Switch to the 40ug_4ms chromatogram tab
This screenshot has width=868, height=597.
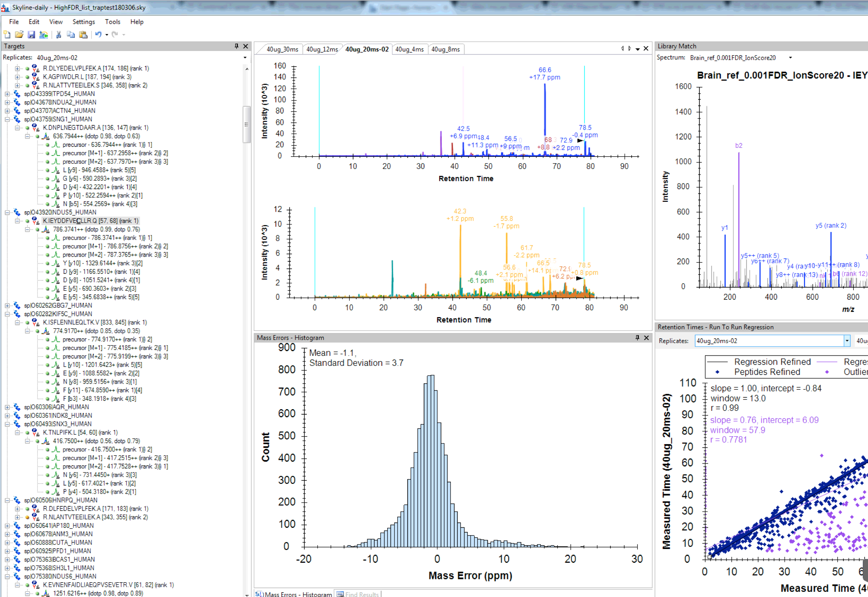tap(409, 49)
